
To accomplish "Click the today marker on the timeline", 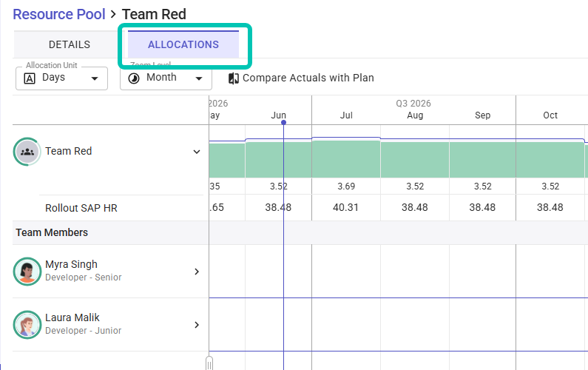I will pyautogui.click(x=283, y=122).
